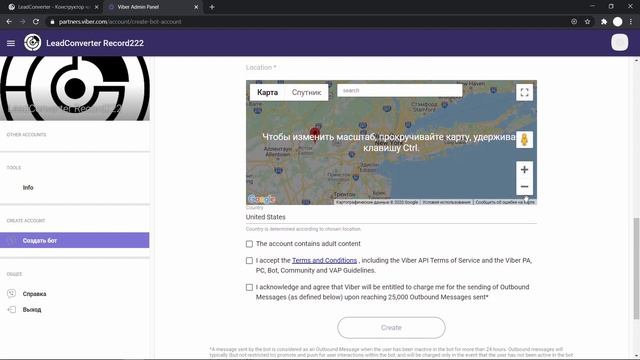The width and height of the screenshot is (640, 360).
Task: Open the browser extensions puzzle icon
Action: point(604,22)
